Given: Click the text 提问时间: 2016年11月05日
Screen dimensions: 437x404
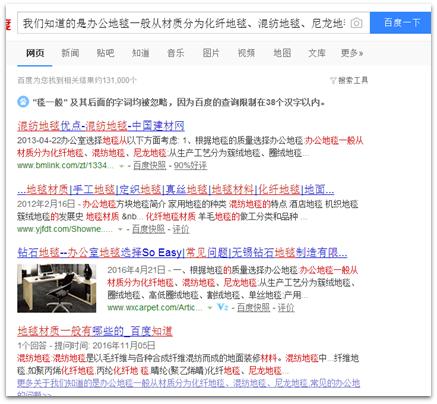Looking at the screenshot, I should 105,345.
